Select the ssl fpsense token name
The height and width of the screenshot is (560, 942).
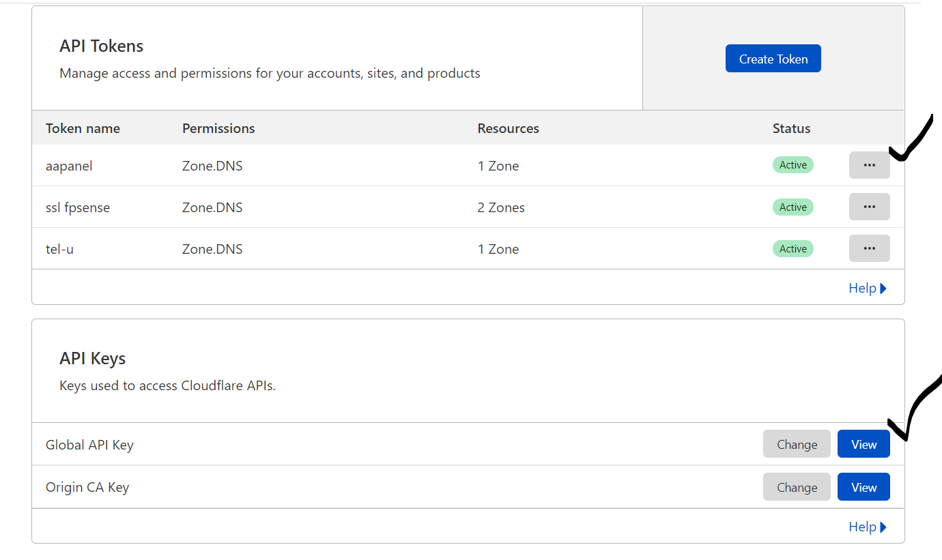78,207
